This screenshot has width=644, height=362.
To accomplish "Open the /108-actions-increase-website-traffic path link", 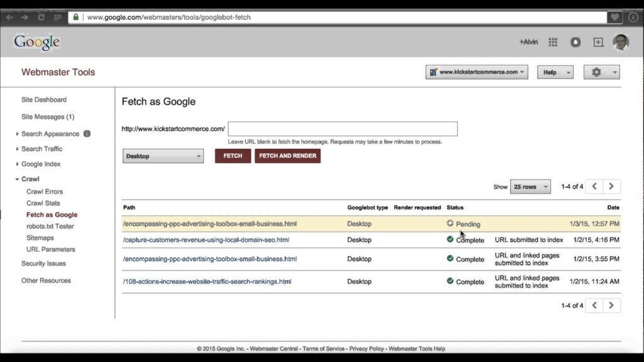I will pyautogui.click(x=207, y=282).
